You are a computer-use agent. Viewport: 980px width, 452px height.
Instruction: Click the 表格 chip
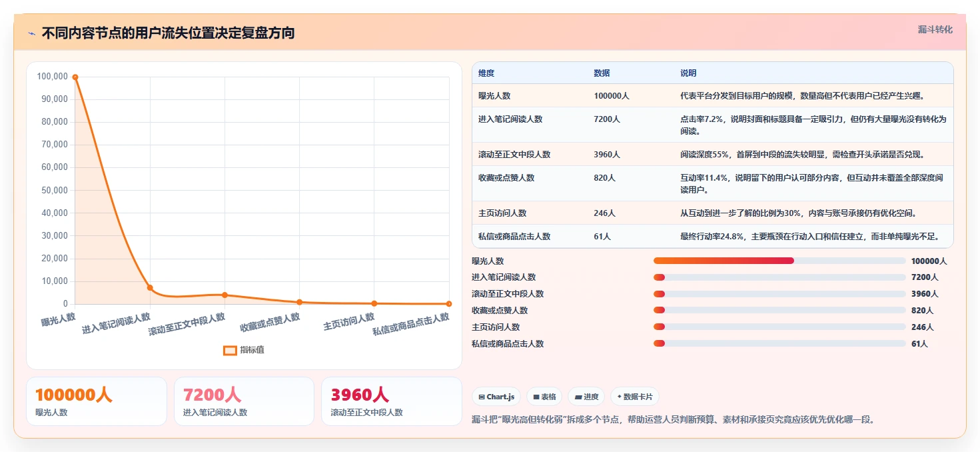pos(544,397)
